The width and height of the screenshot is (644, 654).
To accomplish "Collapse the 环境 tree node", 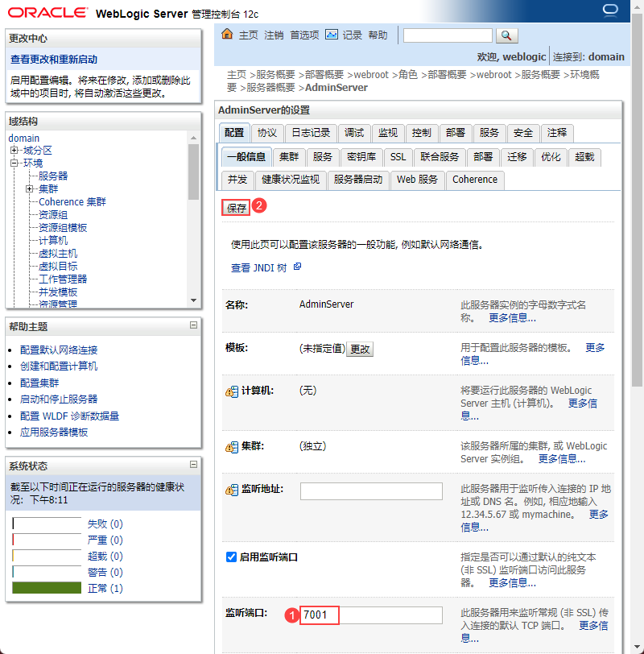I will coord(14,163).
